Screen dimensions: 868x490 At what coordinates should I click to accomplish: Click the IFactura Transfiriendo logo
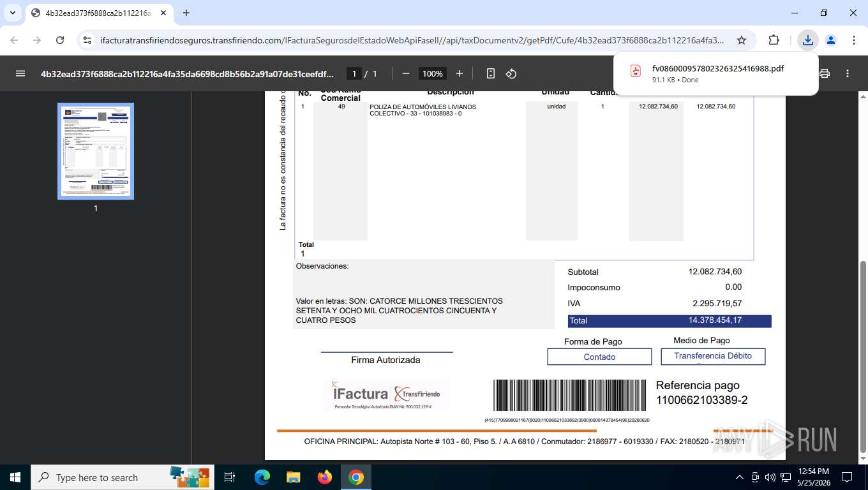386,396
